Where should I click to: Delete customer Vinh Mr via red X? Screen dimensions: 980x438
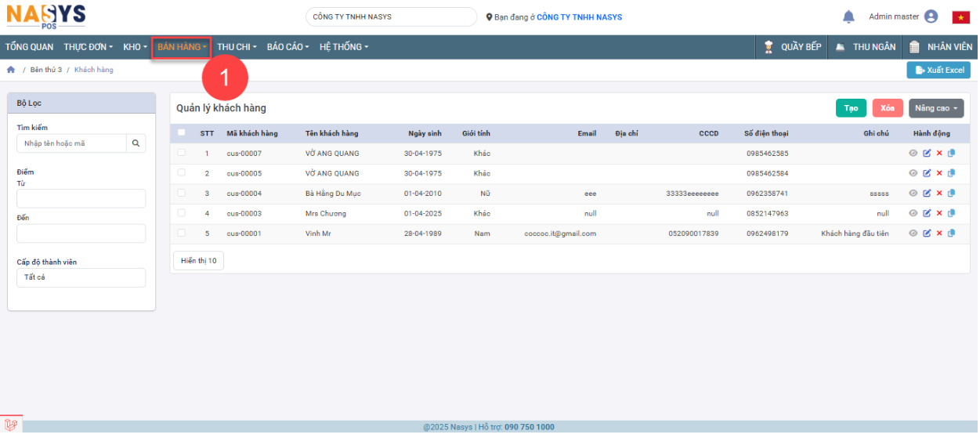click(939, 233)
